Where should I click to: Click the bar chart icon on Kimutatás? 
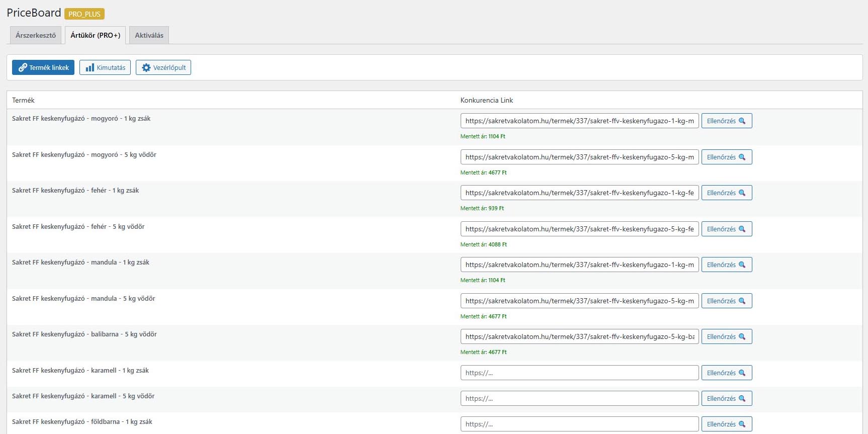click(90, 67)
